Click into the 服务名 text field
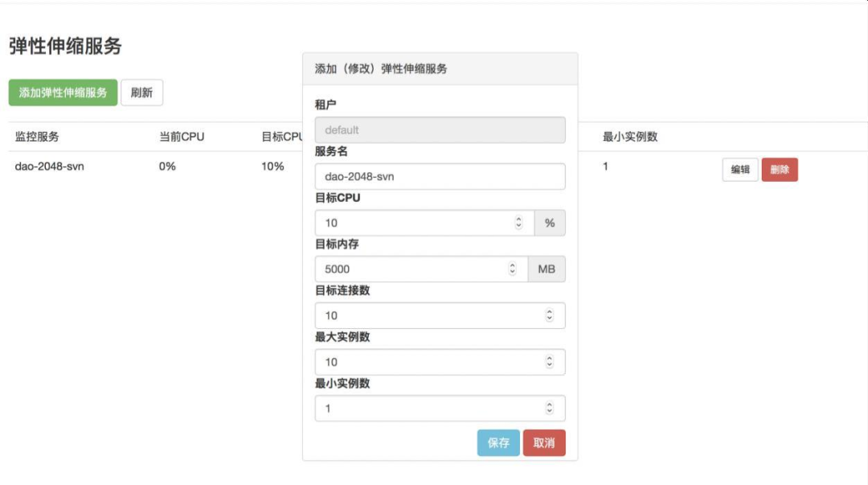 coord(440,176)
